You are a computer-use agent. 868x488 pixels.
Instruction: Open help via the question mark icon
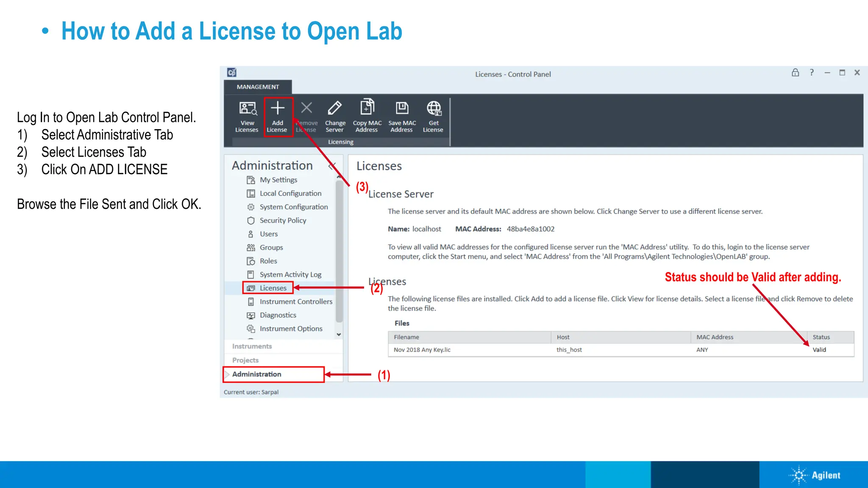812,73
